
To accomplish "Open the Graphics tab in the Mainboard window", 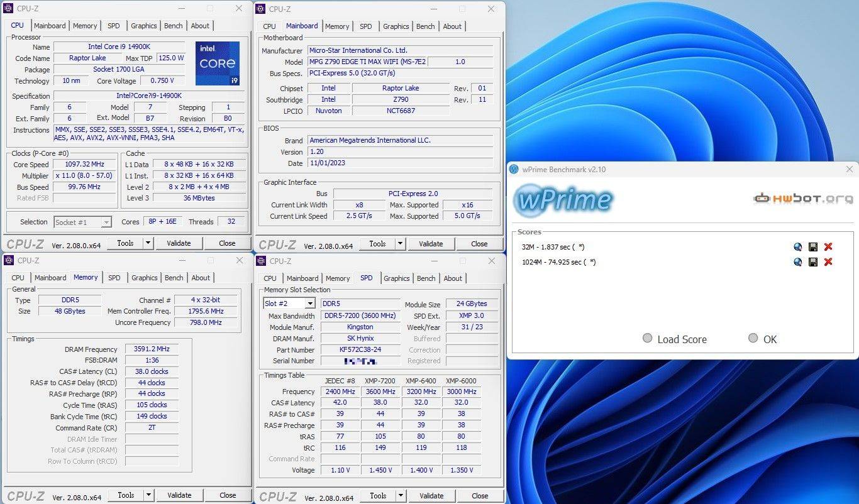I will tap(396, 26).
